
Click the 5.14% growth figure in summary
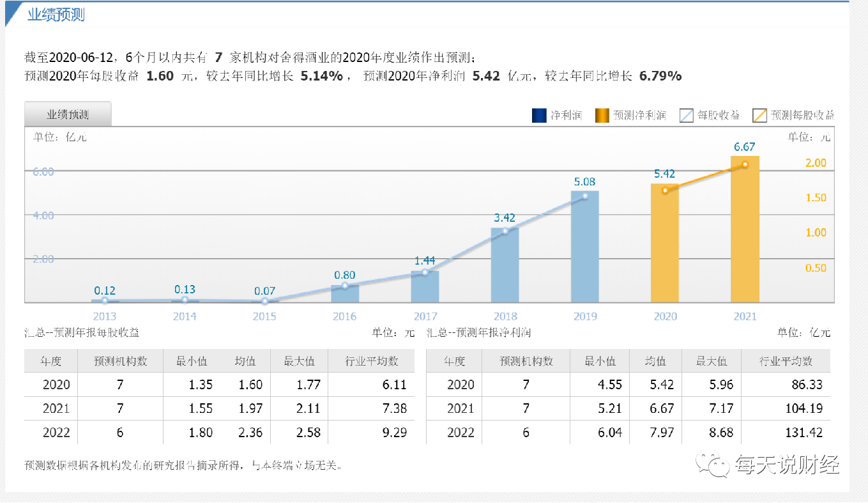[x=322, y=76]
